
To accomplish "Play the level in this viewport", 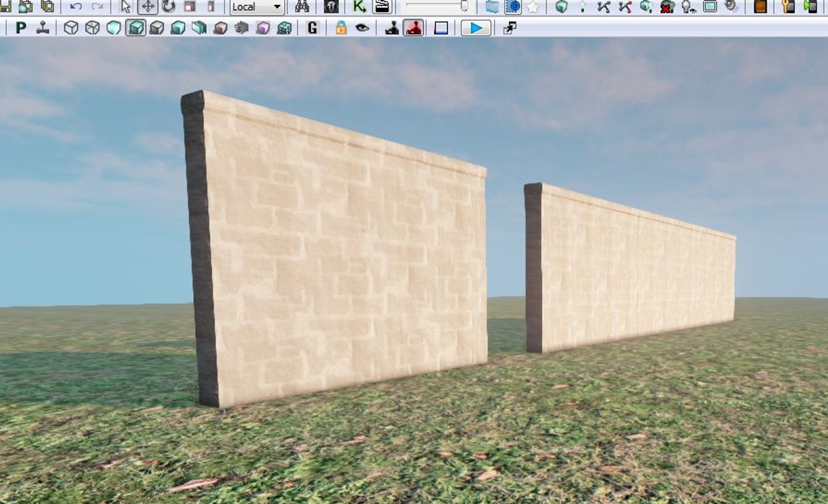I will click(476, 28).
